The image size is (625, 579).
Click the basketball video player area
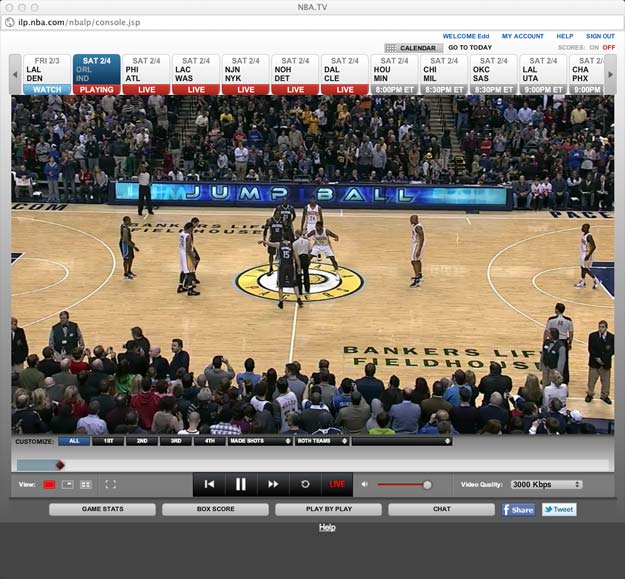coord(313,265)
